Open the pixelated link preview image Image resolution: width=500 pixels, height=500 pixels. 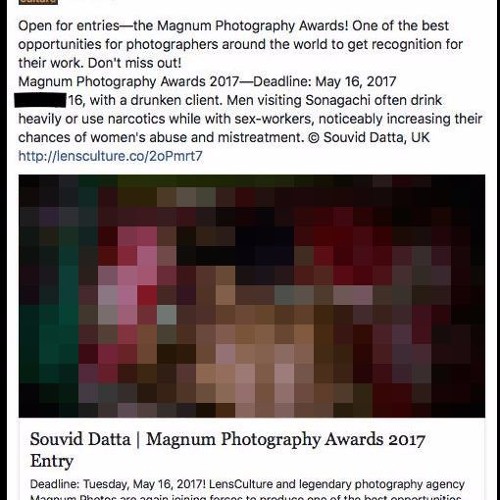(x=252, y=296)
